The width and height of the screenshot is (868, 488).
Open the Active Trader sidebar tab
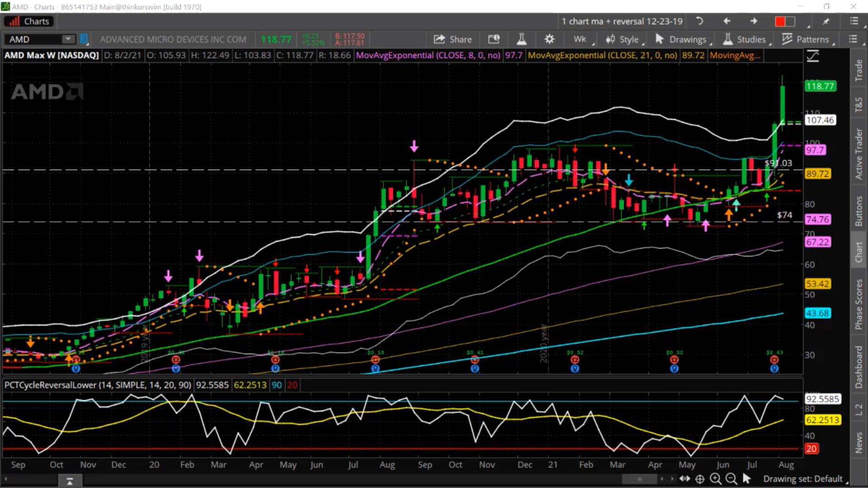[859, 154]
